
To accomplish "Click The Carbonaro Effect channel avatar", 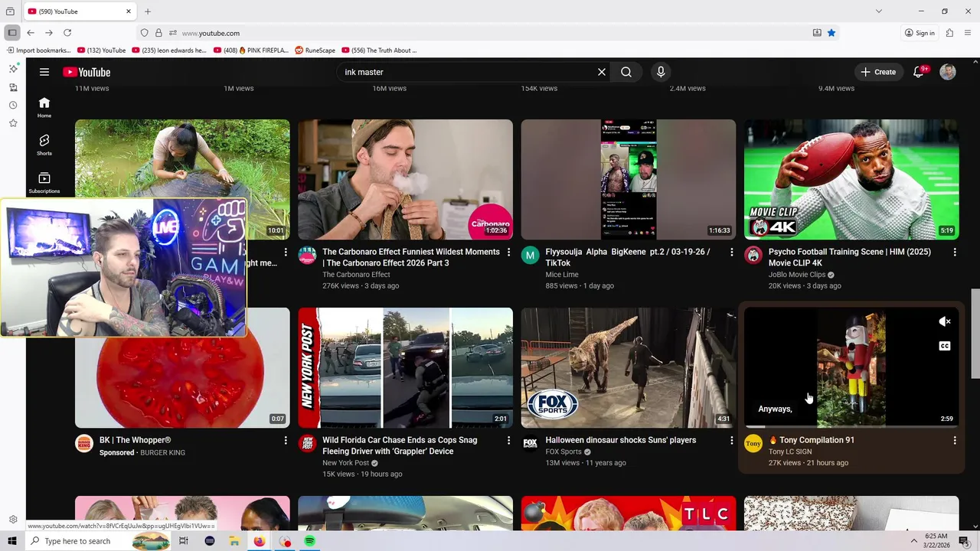I will point(307,256).
